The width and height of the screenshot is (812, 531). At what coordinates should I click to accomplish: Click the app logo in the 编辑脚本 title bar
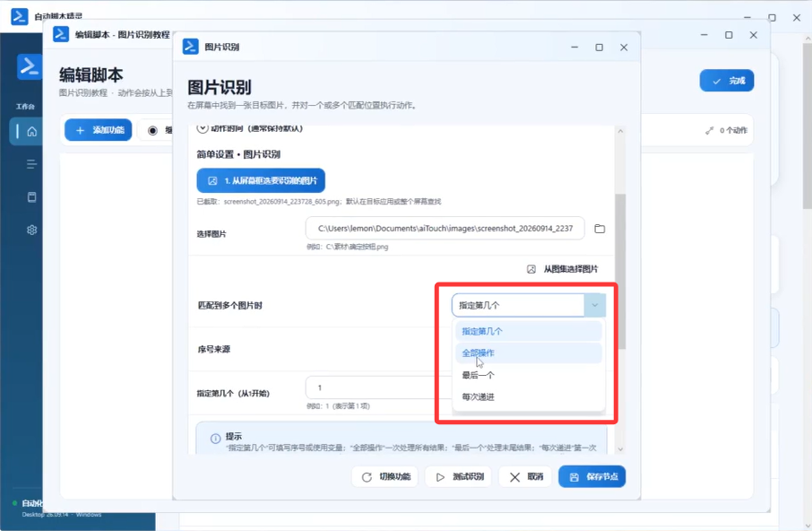click(61, 34)
